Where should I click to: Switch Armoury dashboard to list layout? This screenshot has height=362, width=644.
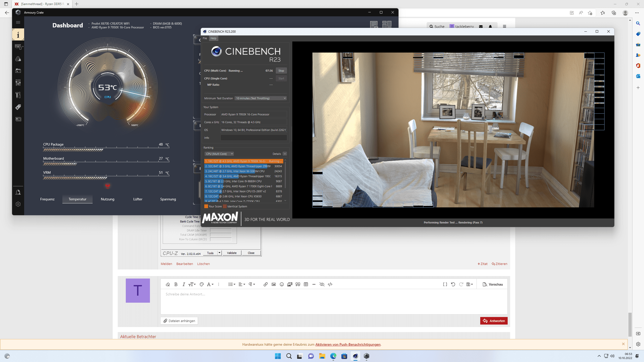click(374, 24)
